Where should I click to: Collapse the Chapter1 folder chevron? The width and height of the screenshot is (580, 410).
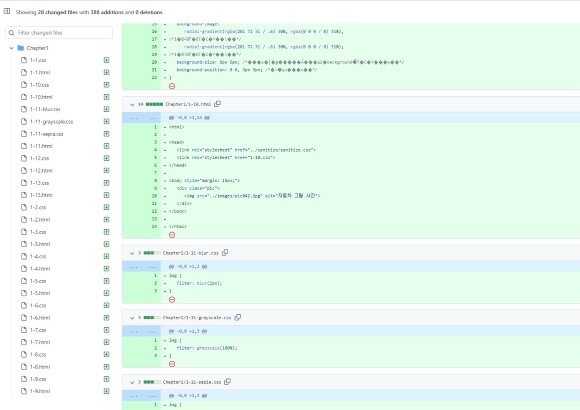11,48
